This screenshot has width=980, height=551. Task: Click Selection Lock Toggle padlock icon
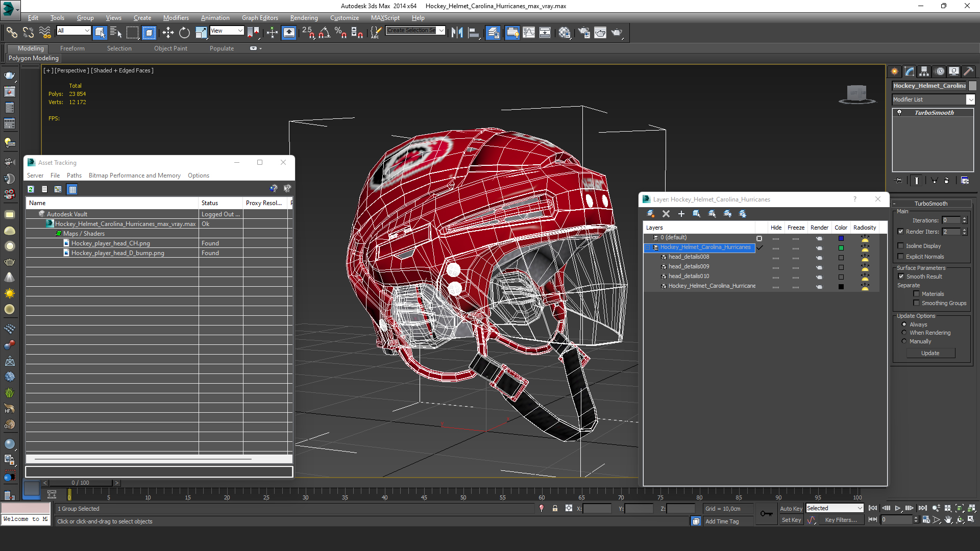(x=555, y=508)
